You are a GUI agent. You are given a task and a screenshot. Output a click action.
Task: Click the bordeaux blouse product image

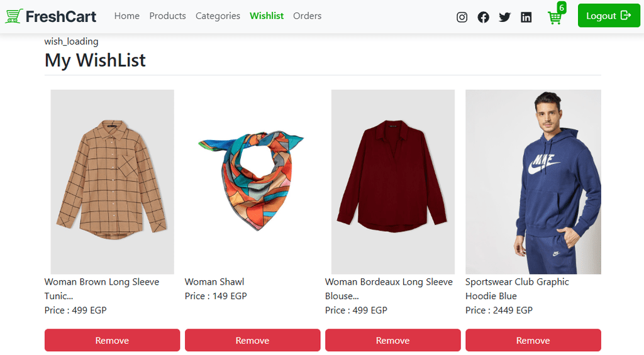pos(392,182)
